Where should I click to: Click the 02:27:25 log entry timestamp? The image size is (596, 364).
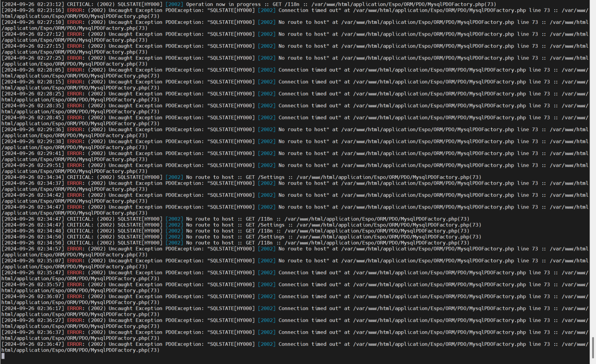33,58
